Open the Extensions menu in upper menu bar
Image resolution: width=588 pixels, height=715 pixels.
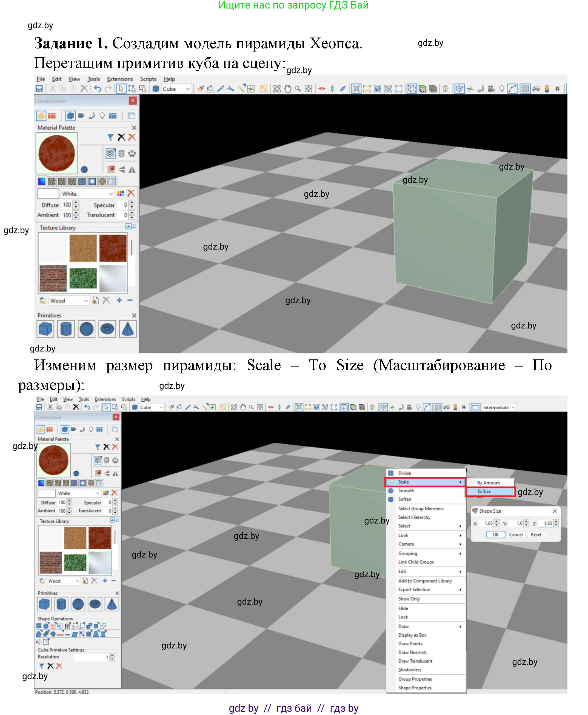120,79
